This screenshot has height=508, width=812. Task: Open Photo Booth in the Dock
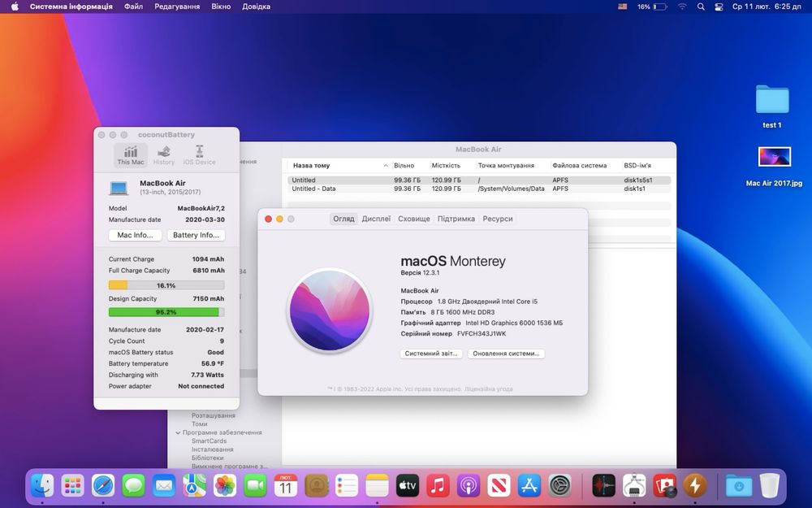tap(665, 486)
